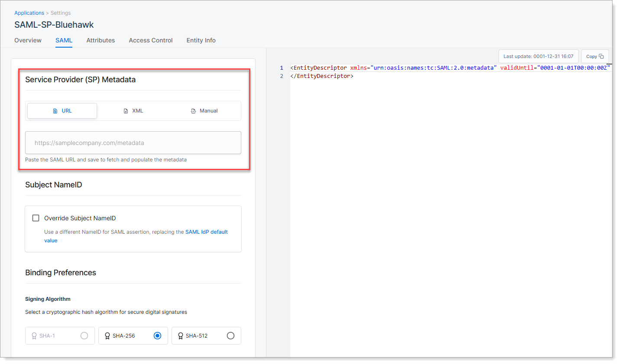Open the Overview tab
Viewport: 619px width, 364px height.
[x=28, y=40]
